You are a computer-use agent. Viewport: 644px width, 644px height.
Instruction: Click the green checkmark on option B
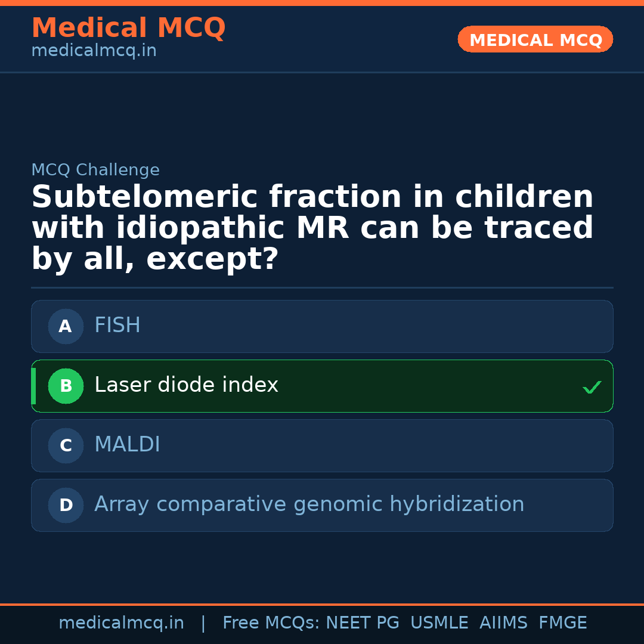pyautogui.click(x=592, y=388)
